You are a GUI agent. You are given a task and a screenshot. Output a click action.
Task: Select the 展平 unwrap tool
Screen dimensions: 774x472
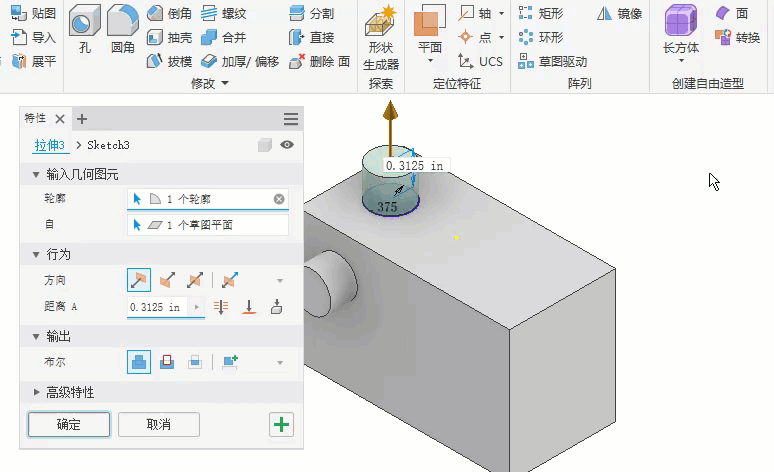tap(33, 61)
